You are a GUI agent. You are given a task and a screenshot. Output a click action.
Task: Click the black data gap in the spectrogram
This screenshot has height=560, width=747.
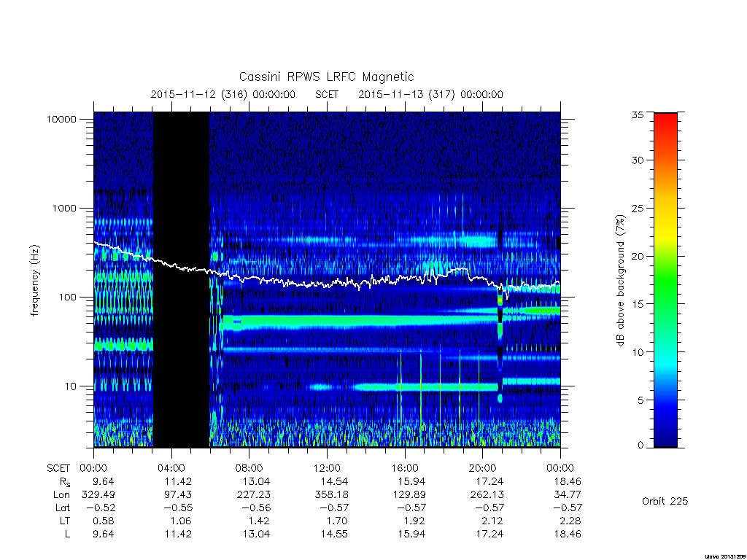pyautogui.click(x=181, y=279)
